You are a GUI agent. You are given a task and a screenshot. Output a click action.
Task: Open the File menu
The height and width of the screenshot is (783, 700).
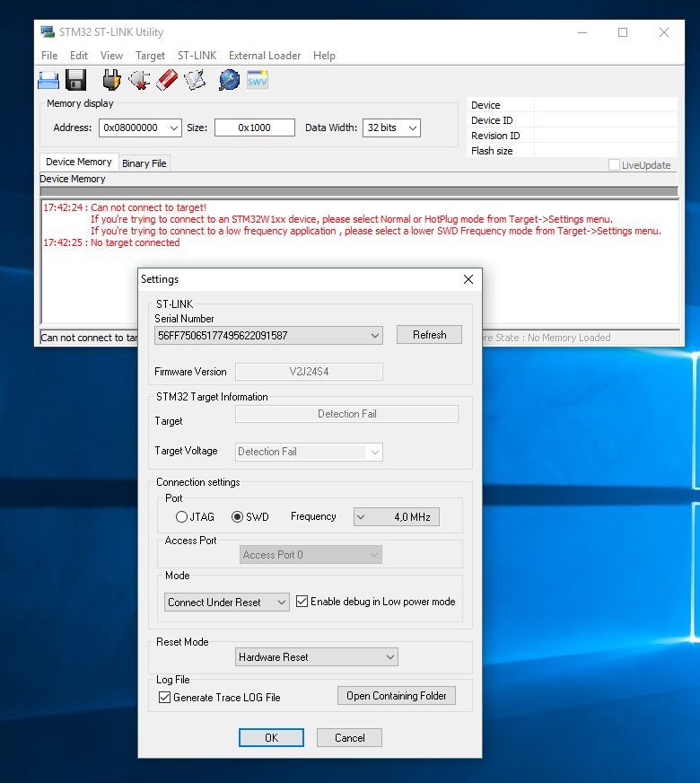[49, 56]
